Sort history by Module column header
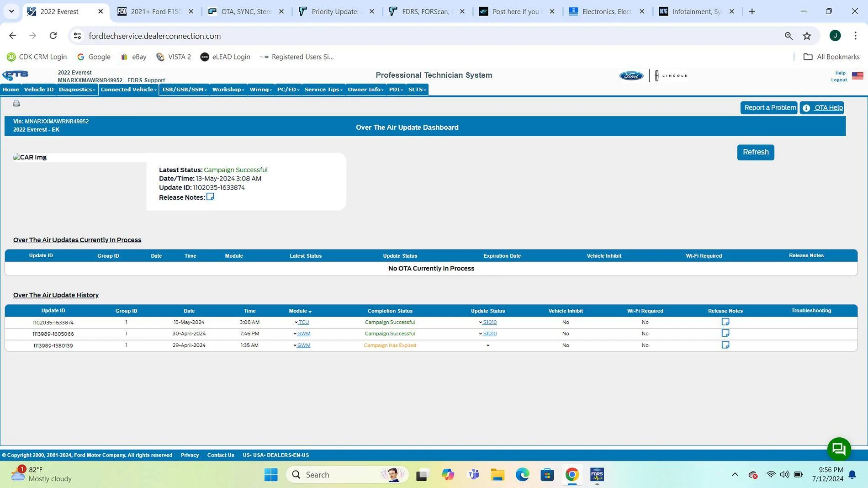 click(300, 311)
